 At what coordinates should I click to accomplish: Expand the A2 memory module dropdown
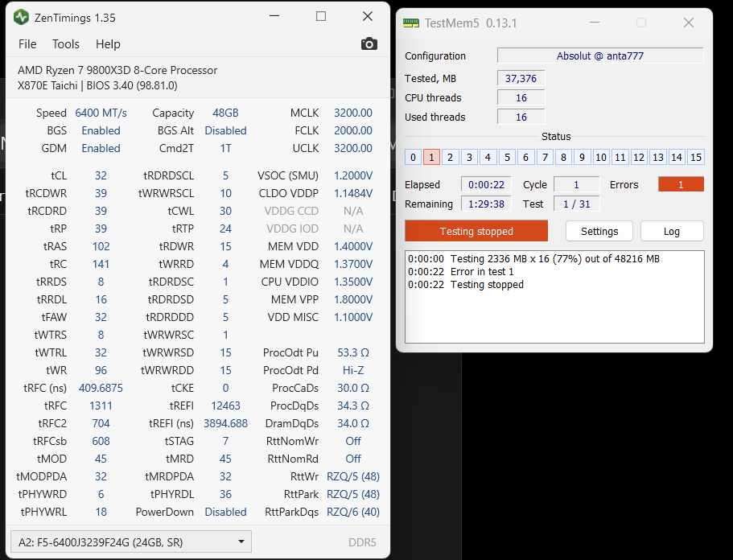point(131,542)
